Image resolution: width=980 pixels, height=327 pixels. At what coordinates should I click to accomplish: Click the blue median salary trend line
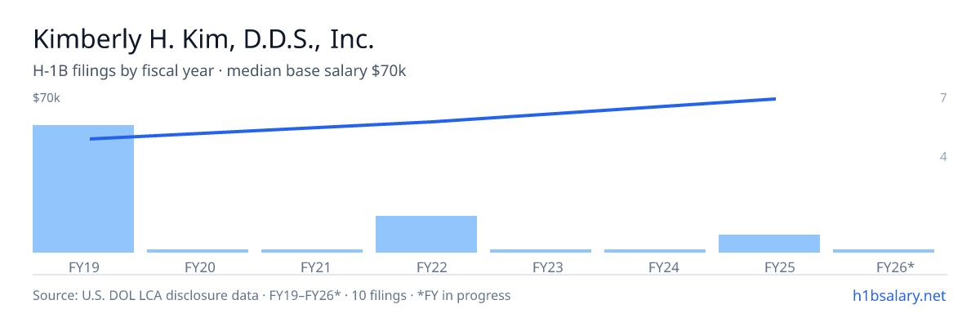(433, 121)
